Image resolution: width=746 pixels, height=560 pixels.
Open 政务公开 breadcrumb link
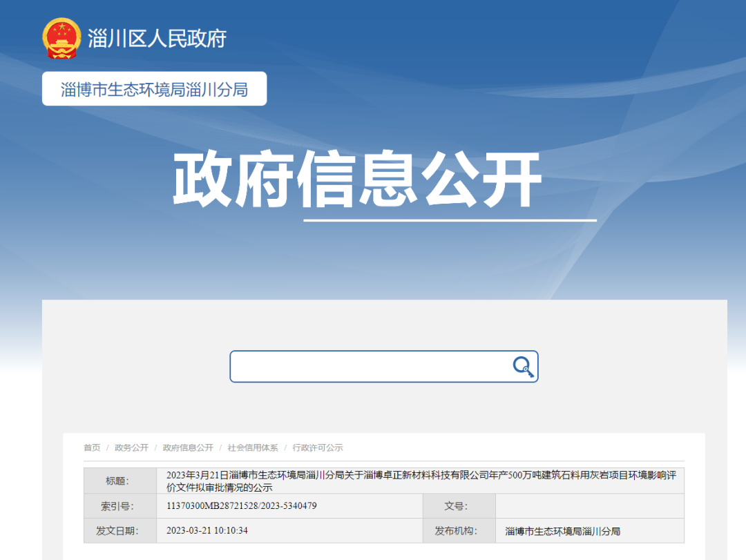131,448
